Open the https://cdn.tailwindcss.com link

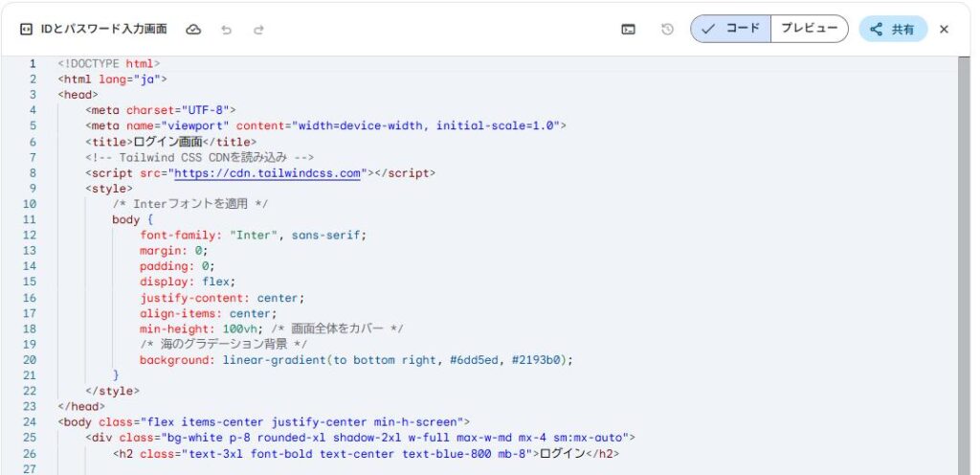point(268,173)
